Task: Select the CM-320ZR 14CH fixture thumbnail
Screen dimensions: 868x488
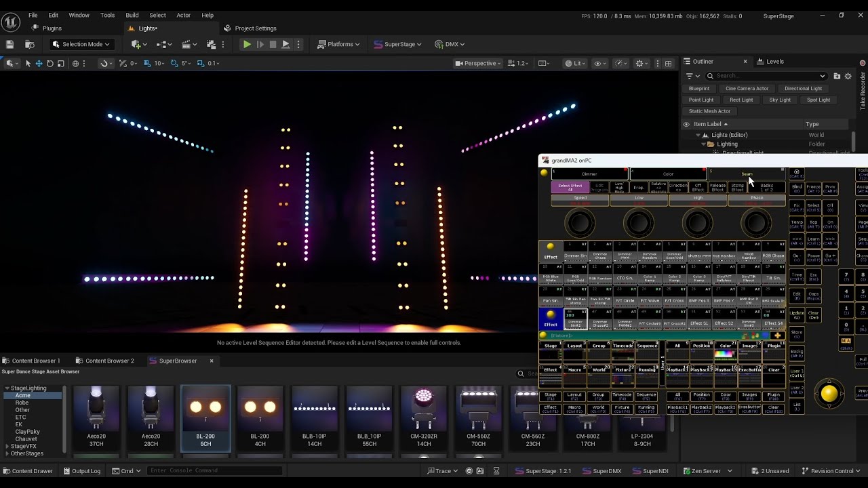Action: click(424, 417)
